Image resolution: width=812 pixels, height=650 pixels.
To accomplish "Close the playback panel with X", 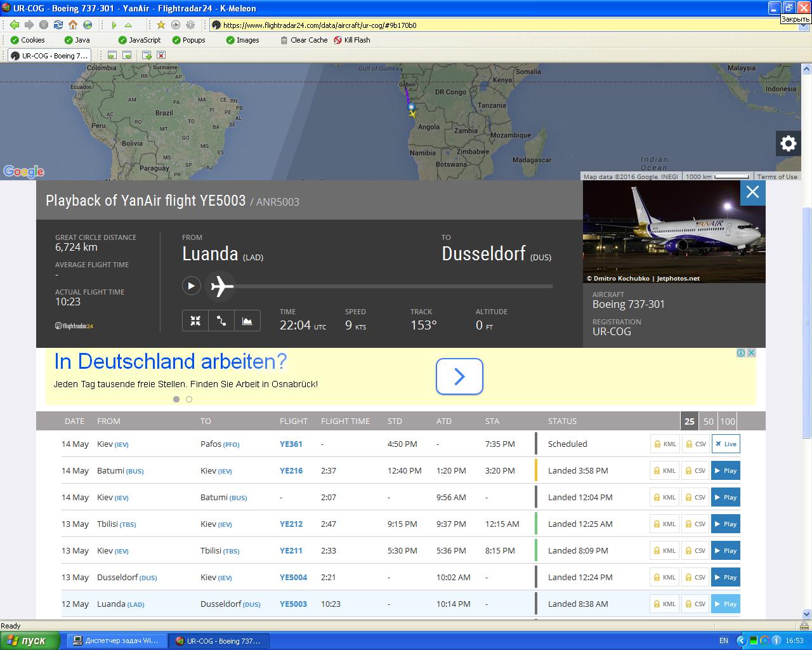I will tap(752, 192).
